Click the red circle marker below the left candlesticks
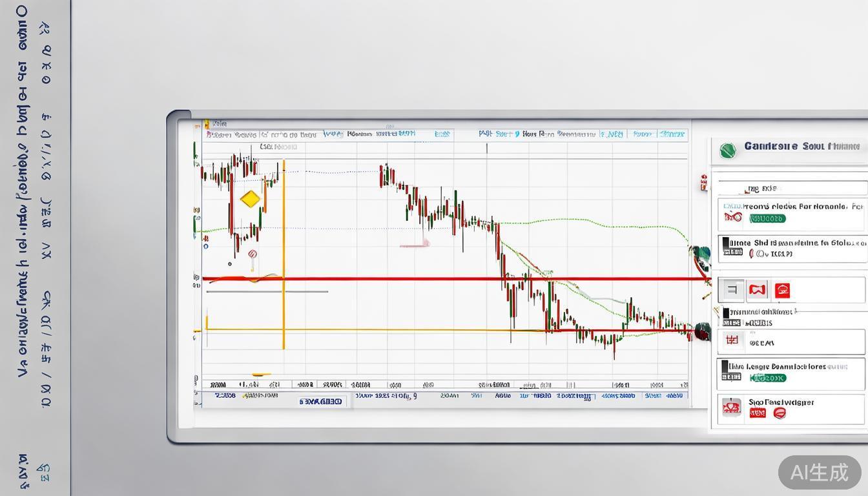Viewport: 868px width, 496px height. coord(253,254)
